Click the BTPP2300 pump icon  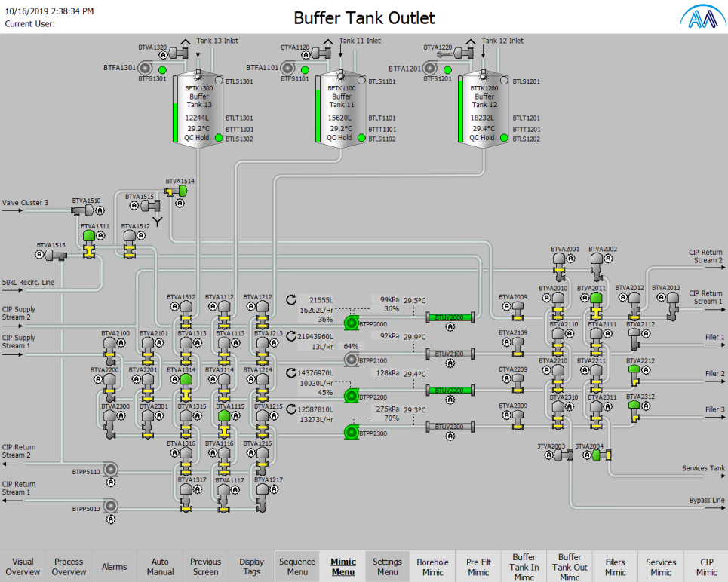352,433
